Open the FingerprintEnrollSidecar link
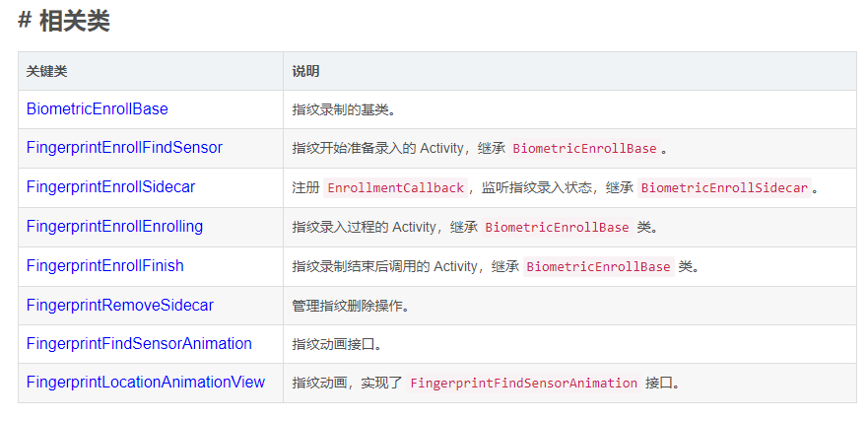868x421 pixels. 110,187
